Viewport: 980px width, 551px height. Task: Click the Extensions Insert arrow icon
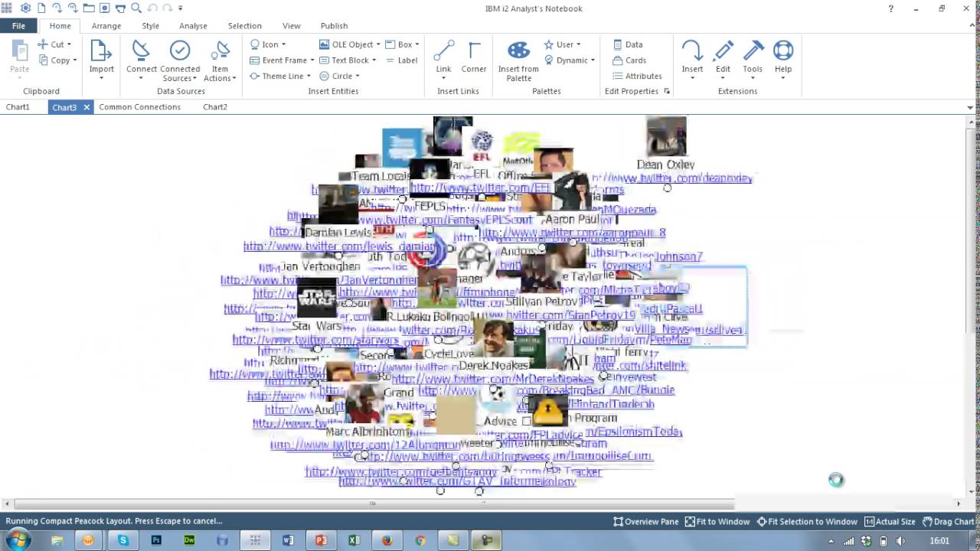coord(692,51)
